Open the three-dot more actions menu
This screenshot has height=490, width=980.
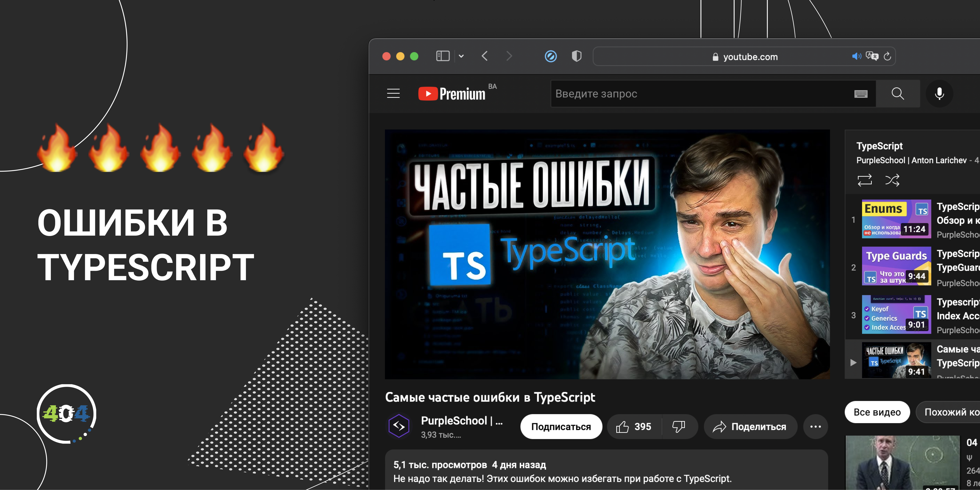(x=815, y=427)
